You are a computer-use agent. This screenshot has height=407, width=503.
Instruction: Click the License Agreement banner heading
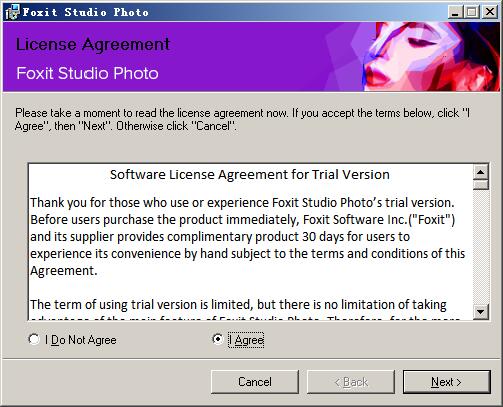point(93,44)
